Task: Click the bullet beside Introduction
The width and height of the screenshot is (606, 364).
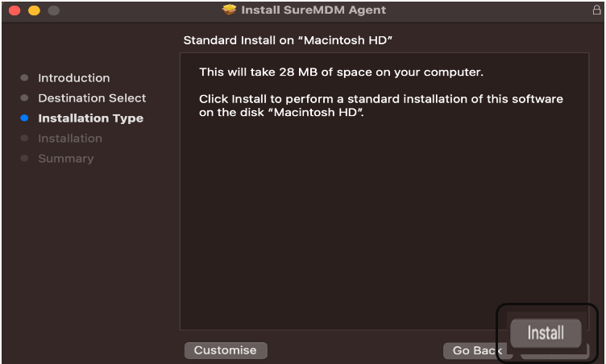Action: (x=24, y=77)
